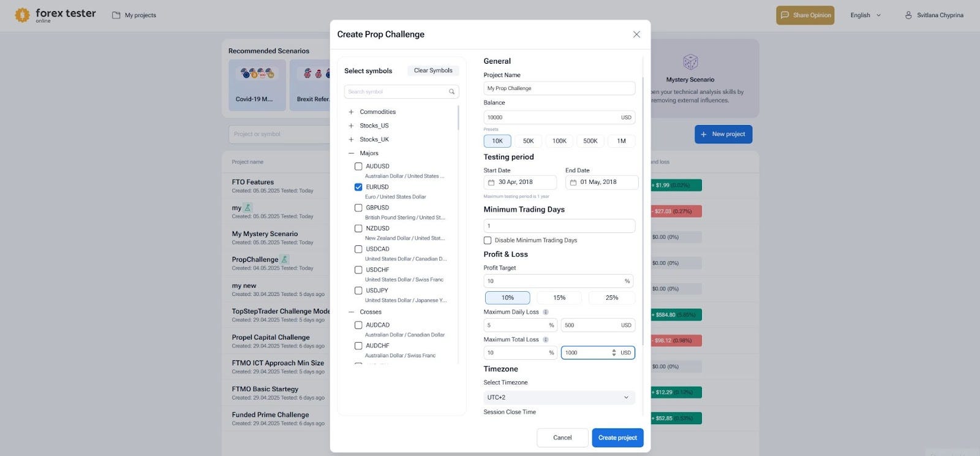This screenshot has height=456, width=980.
Task: Check the USDCHF symbol checkbox
Action: 358,270
